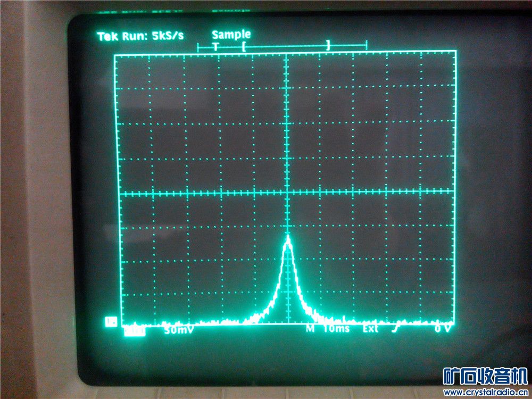This screenshot has width=532, height=399.
Task: Click the 'Tek Run: 5kS/s' status text
Action: [140, 36]
